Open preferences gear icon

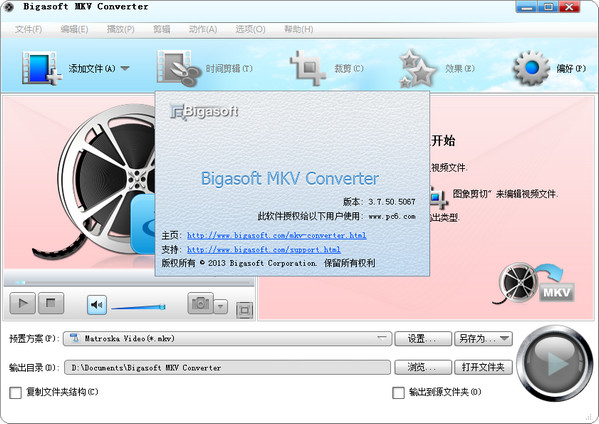click(x=532, y=68)
